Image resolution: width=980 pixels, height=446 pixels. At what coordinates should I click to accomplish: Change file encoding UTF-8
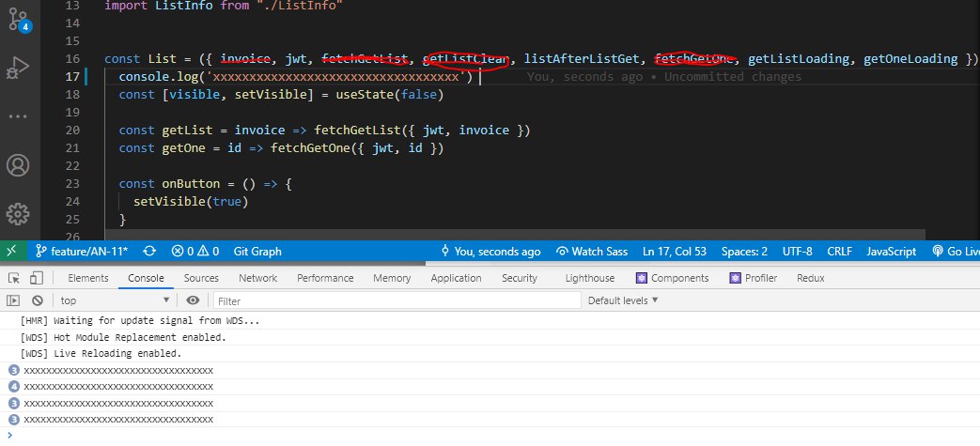[798, 251]
